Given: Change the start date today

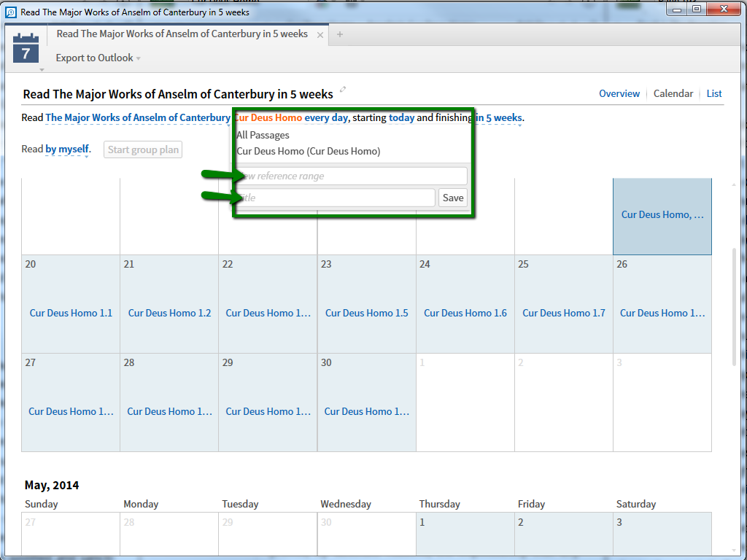Looking at the screenshot, I should click(x=402, y=117).
